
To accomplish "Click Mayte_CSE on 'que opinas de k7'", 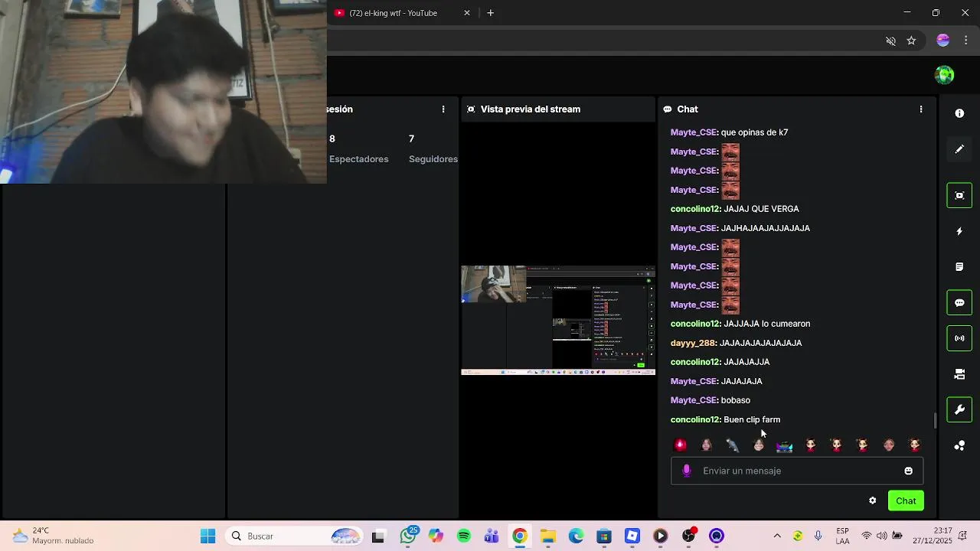I will point(693,132).
